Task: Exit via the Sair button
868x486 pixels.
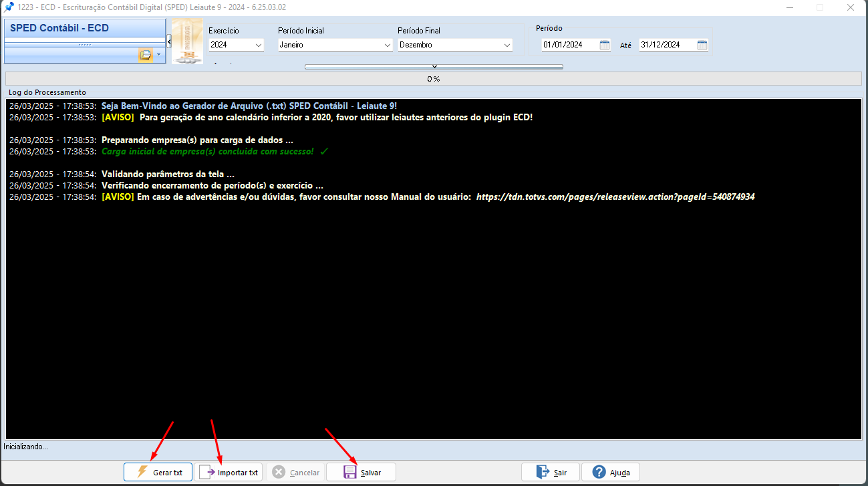Action: pos(551,472)
